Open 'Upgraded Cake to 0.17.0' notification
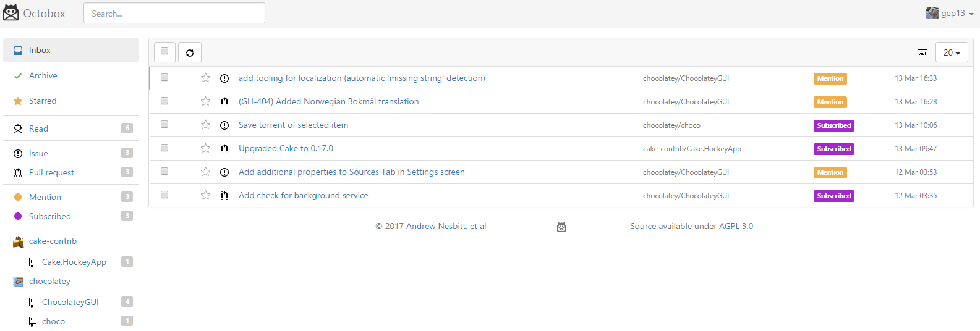 tap(286, 148)
